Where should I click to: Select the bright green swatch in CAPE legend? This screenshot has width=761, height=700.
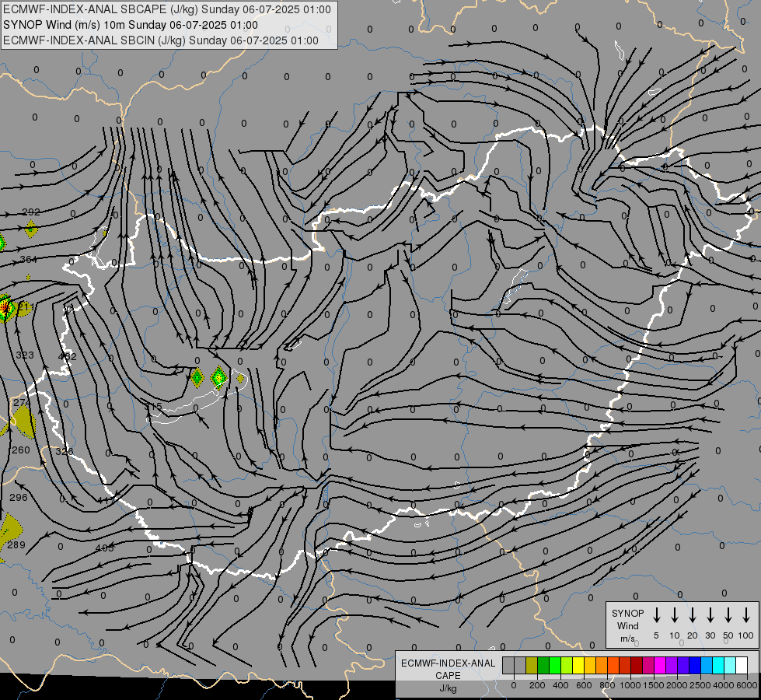pyautogui.click(x=555, y=665)
